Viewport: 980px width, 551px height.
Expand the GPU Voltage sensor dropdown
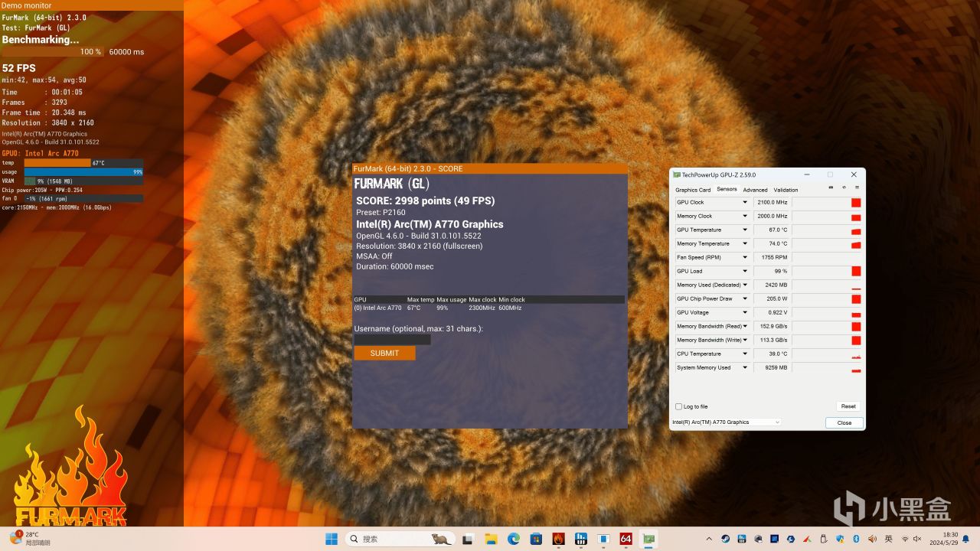click(x=744, y=313)
